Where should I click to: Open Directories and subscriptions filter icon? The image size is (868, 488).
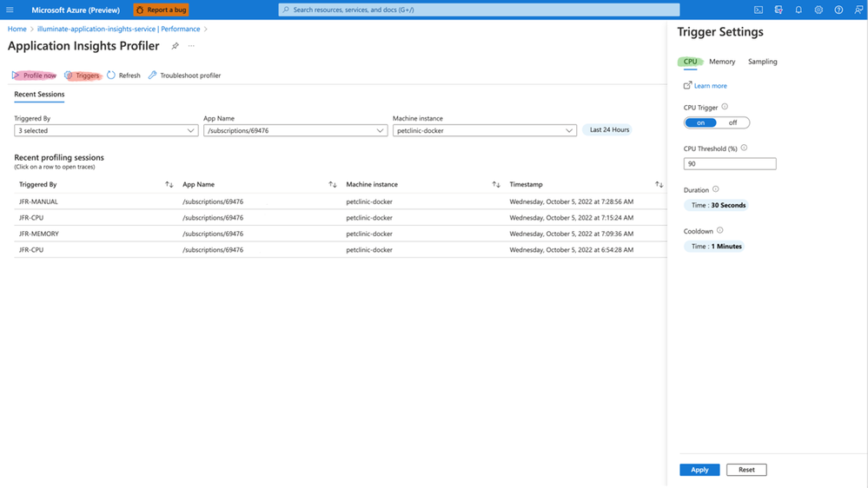tap(779, 10)
